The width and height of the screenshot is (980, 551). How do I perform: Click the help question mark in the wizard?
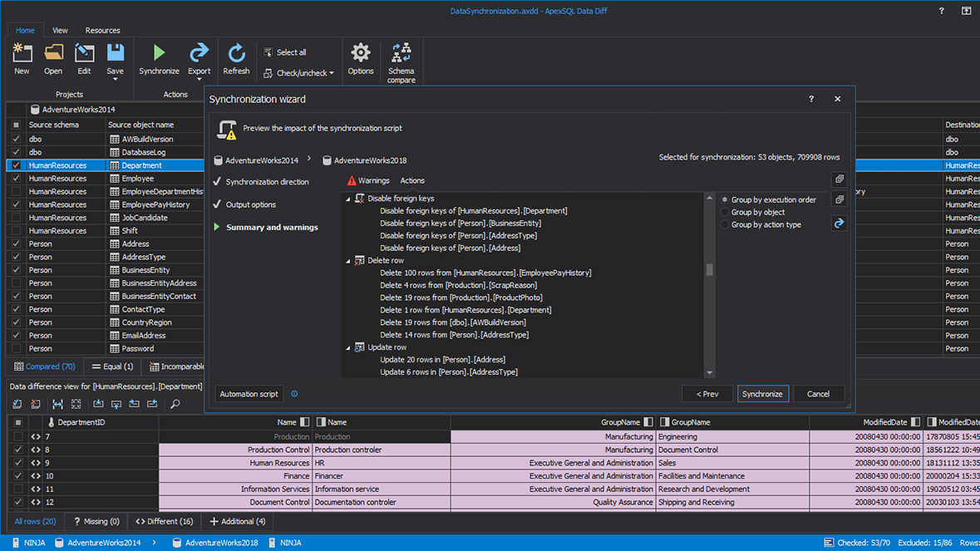(x=811, y=99)
